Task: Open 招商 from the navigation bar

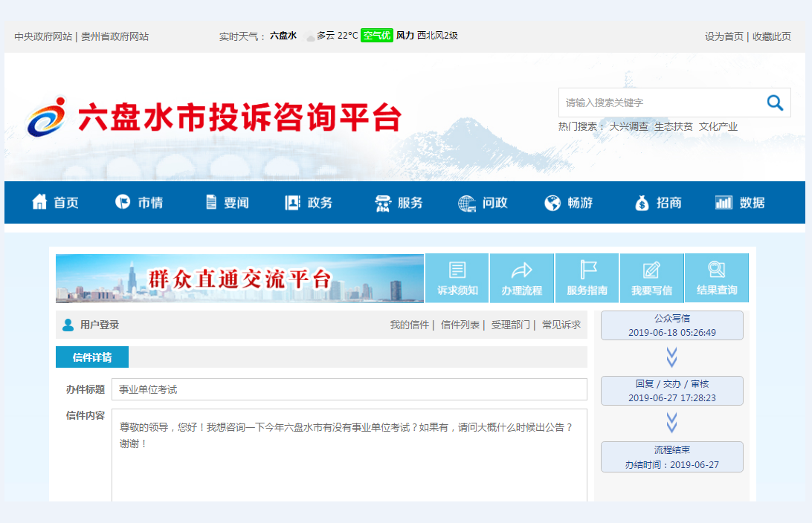Action: pyautogui.click(x=657, y=203)
